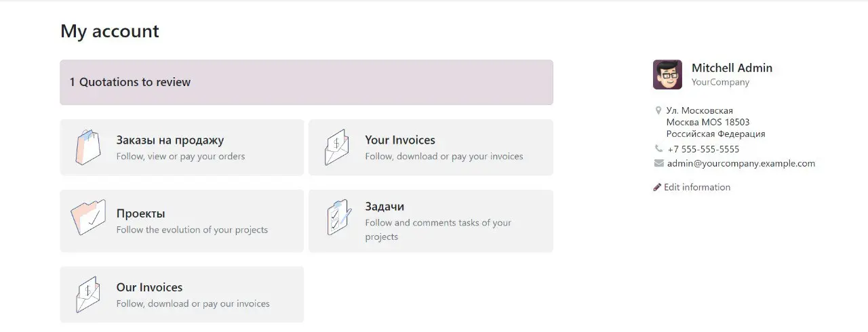
Task: Open the 1 Quotations to review banner
Action: tap(307, 82)
